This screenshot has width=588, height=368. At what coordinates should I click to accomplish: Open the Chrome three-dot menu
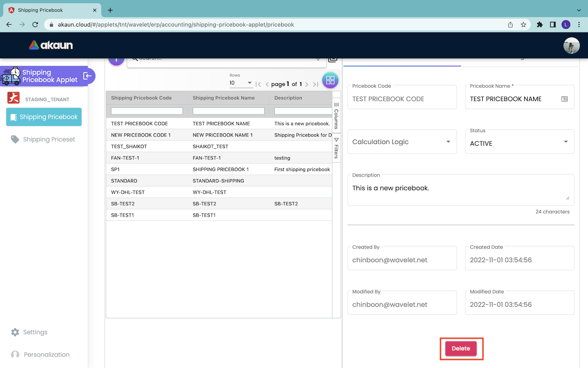click(x=579, y=25)
